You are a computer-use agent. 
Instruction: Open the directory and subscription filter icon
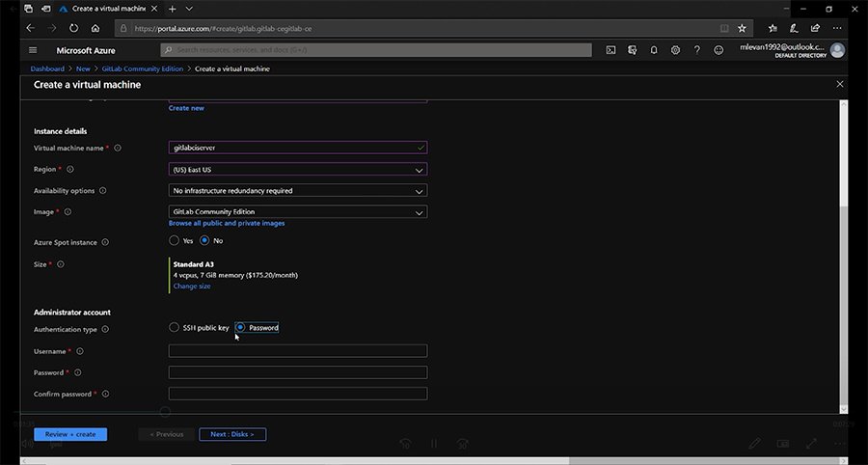coord(632,50)
